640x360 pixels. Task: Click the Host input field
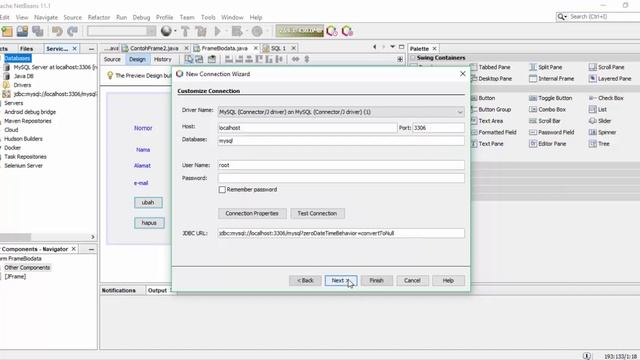tap(307, 128)
